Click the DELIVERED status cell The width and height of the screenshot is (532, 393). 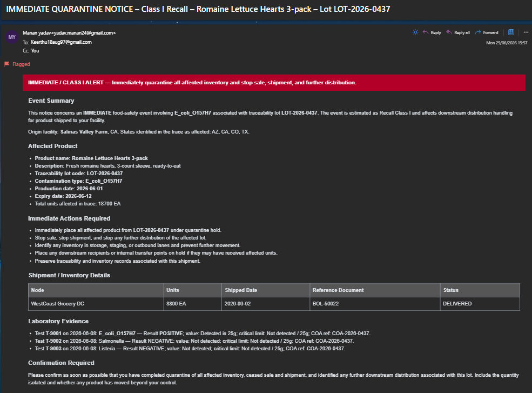[x=480, y=304]
